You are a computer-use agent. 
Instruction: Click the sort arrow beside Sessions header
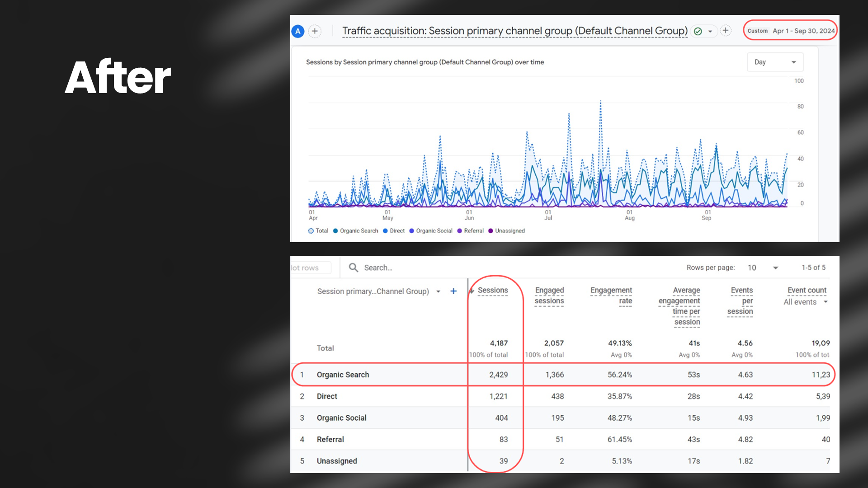[472, 291]
